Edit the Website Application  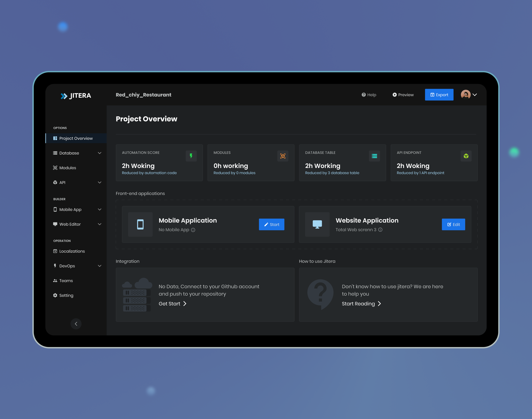(453, 225)
